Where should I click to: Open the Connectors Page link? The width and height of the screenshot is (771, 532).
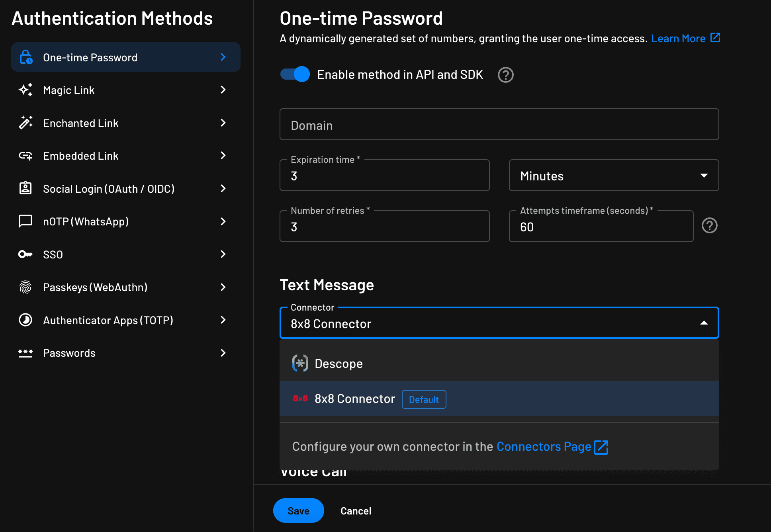point(544,446)
